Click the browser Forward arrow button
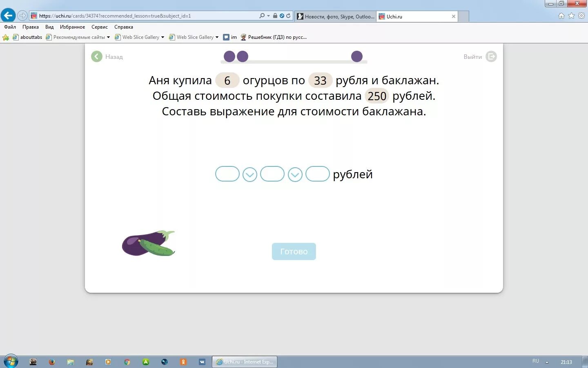Screen dimensions: 588x368 click(x=22, y=16)
